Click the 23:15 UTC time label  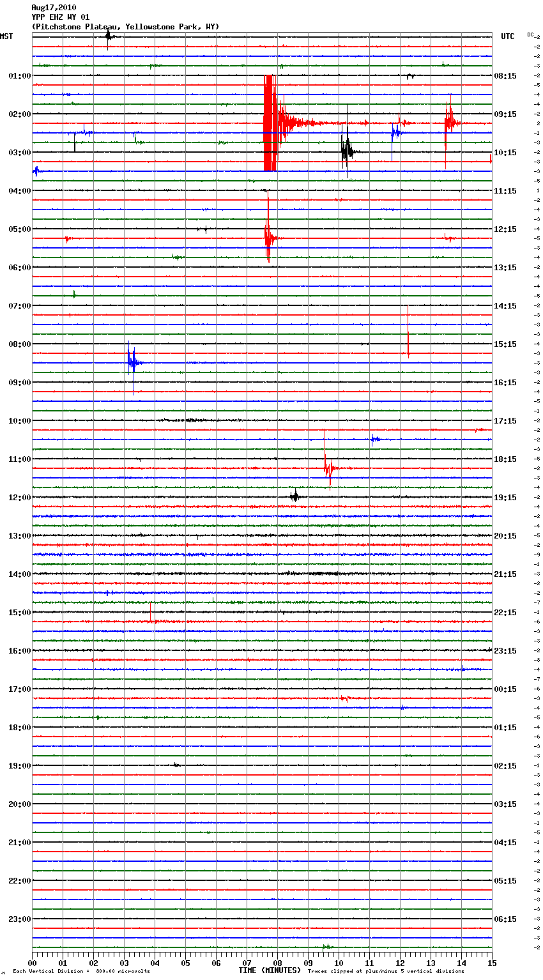(x=505, y=650)
